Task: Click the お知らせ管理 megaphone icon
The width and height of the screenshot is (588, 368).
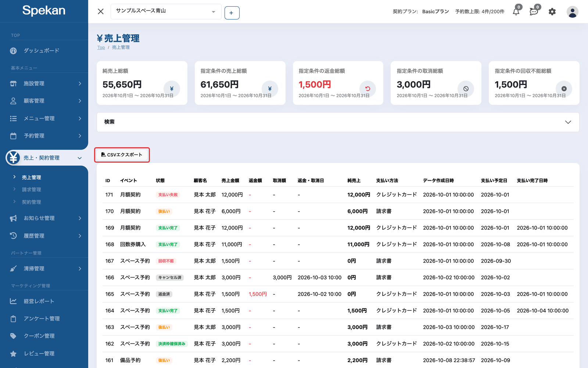Action: click(x=13, y=218)
